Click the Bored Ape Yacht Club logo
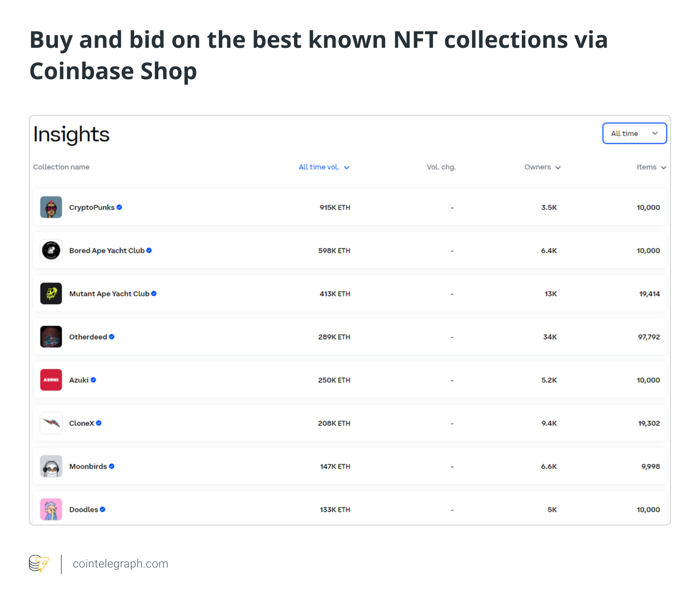Viewport: 700px width, 603px height. coord(51,251)
